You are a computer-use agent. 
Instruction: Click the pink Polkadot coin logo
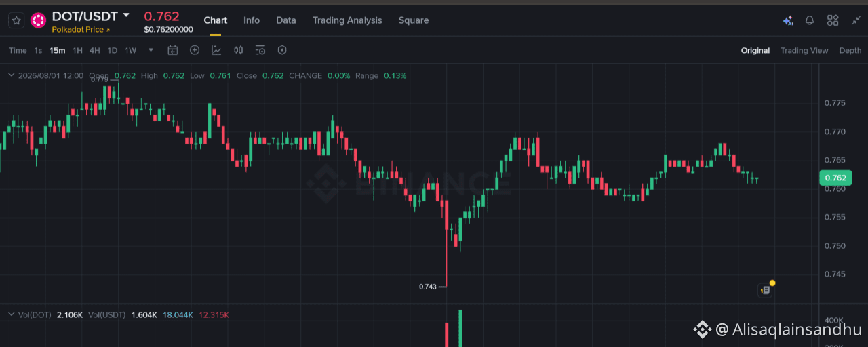pos(39,20)
